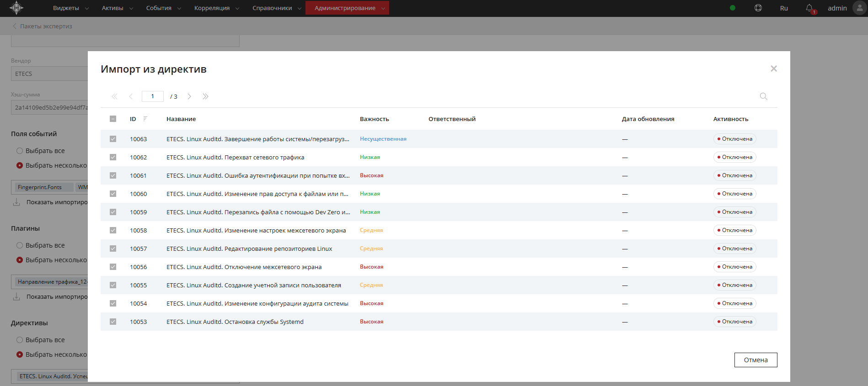Uncheck directive 10063 checkbox
Screen dimensions: 868x386
coord(113,139)
